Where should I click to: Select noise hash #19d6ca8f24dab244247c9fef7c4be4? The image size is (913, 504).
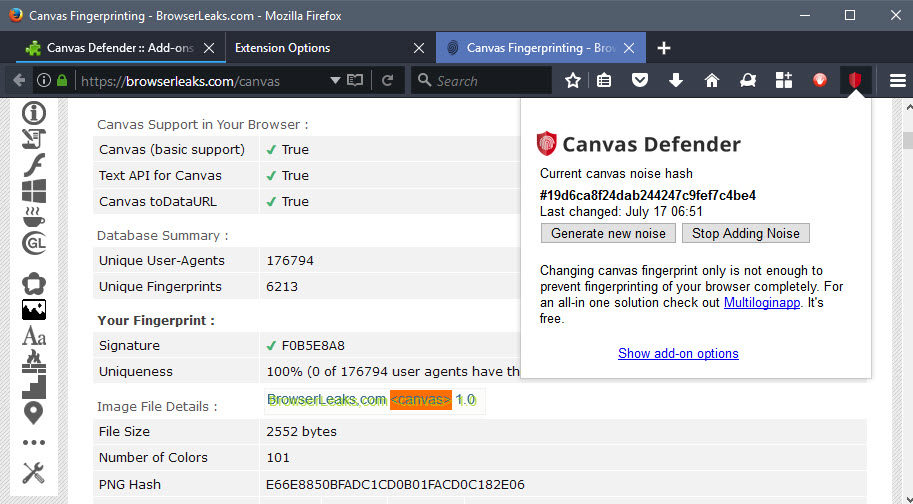(647, 196)
